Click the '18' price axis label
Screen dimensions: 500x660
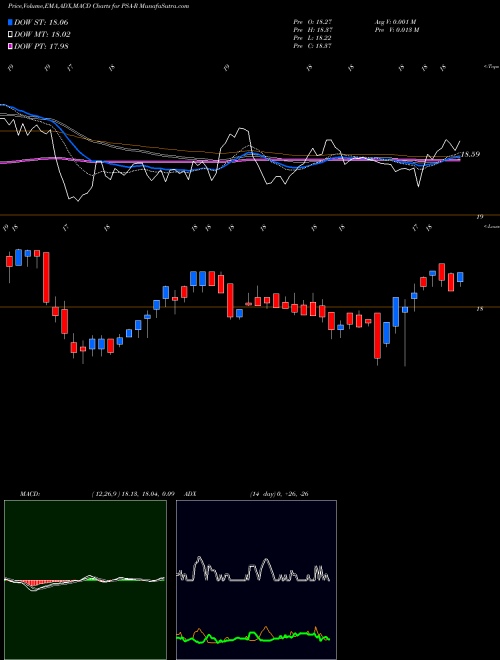(x=479, y=309)
